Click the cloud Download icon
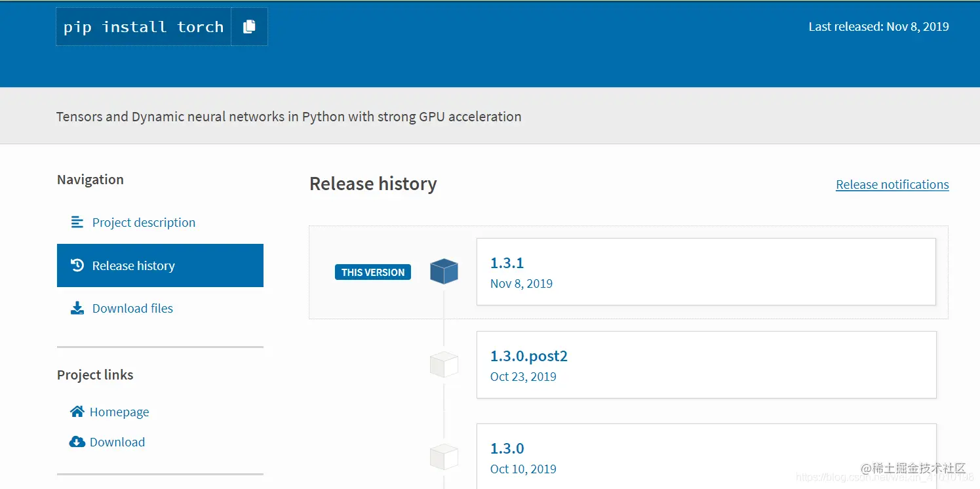The image size is (980, 489). click(x=77, y=442)
